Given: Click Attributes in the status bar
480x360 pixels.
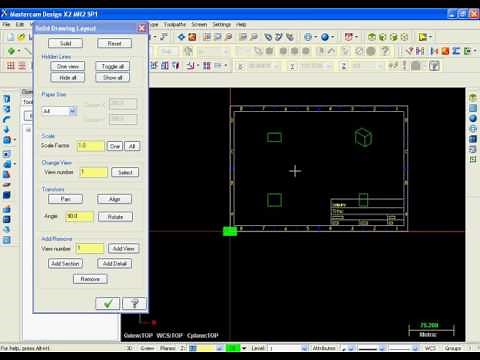Looking at the screenshot, I should coord(324,348).
